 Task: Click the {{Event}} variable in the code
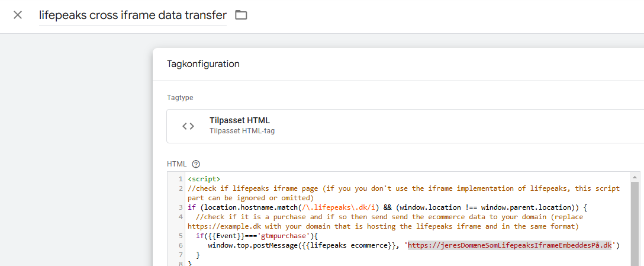pos(221,236)
